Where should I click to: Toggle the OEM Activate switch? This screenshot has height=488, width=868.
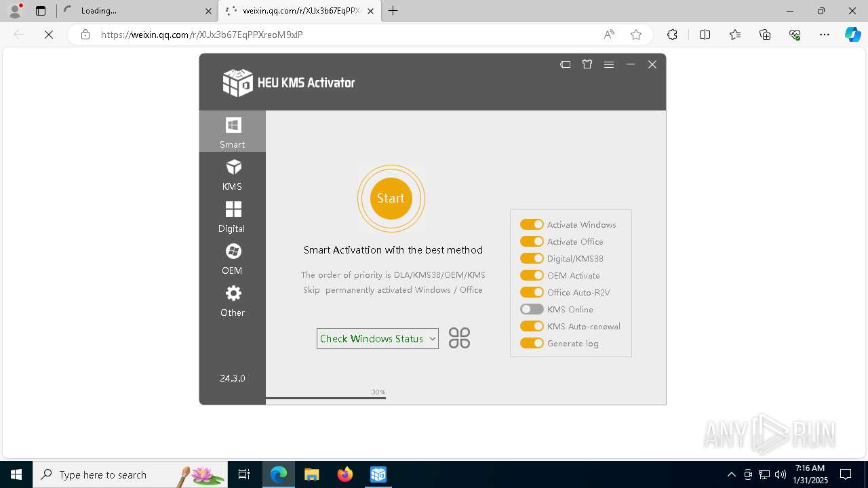point(532,275)
